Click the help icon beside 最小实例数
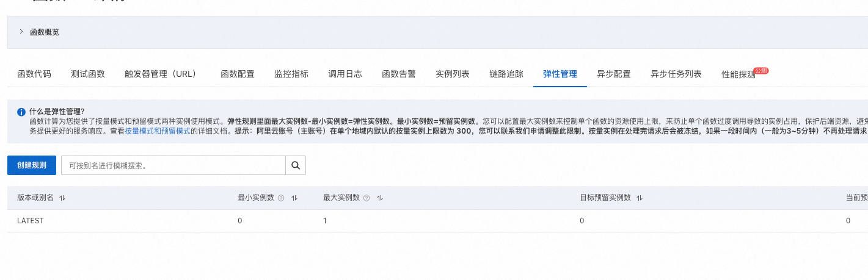Screen dimensions: 868x280 (x=281, y=198)
